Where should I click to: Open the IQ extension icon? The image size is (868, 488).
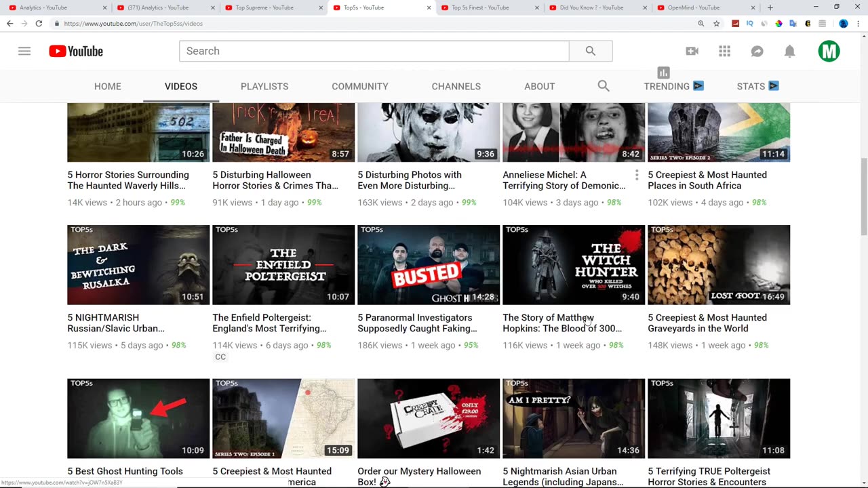(750, 23)
